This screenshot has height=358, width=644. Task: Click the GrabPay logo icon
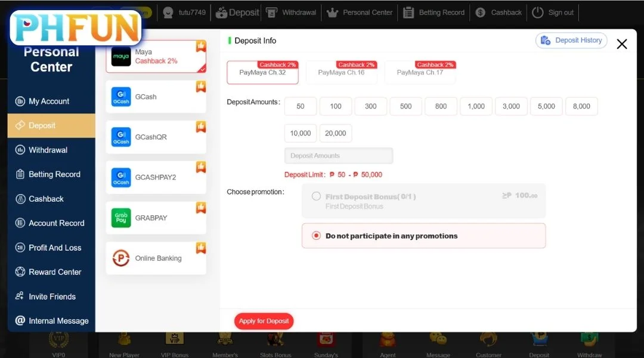[121, 218]
